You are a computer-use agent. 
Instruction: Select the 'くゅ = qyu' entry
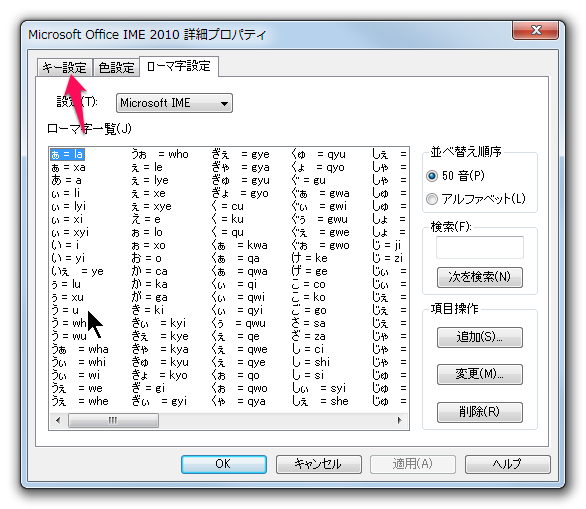tap(318, 154)
